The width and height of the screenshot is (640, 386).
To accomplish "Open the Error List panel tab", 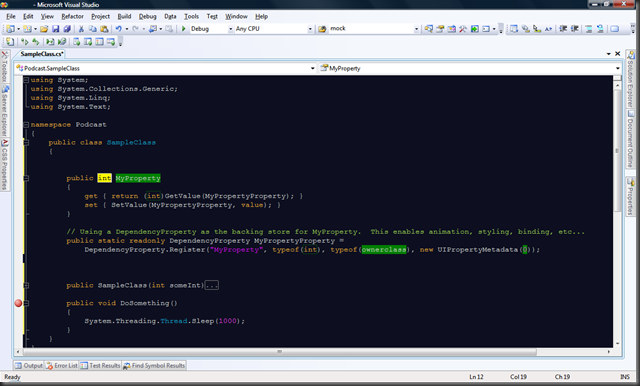I will (x=62, y=366).
